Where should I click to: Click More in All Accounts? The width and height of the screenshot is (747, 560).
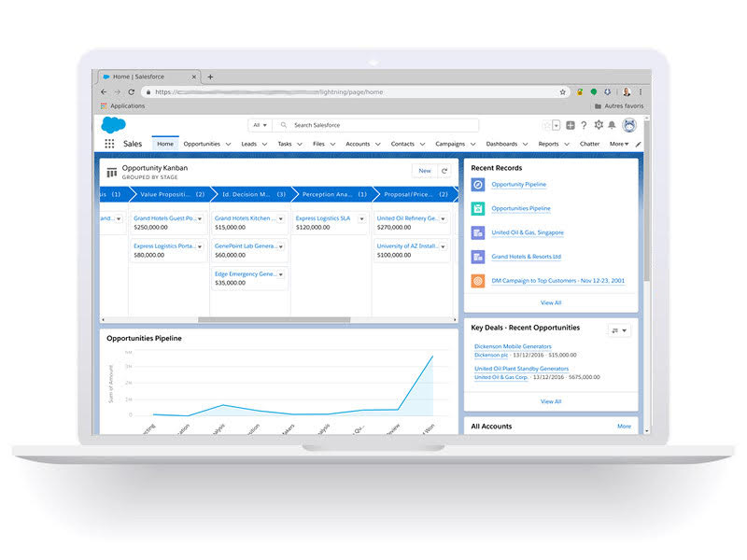[624, 427]
